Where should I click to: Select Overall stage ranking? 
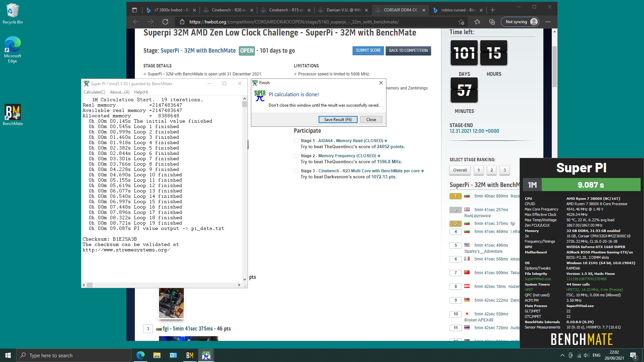(460, 170)
